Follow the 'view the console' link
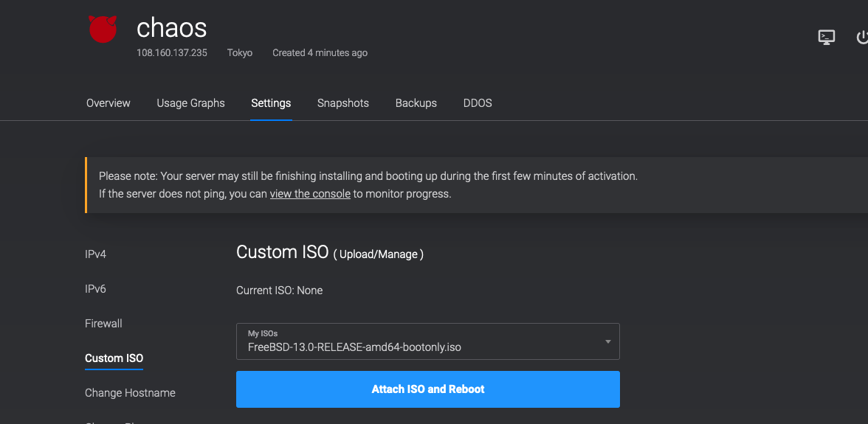 click(x=309, y=194)
